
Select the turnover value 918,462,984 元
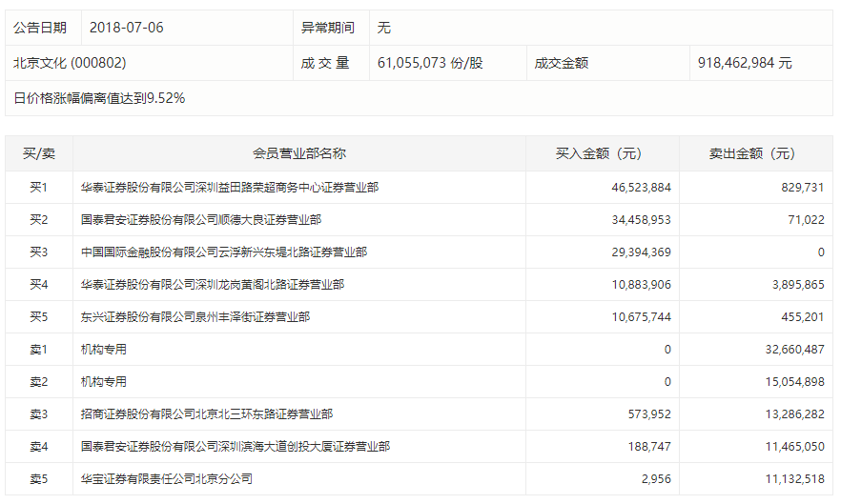pos(745,63)
